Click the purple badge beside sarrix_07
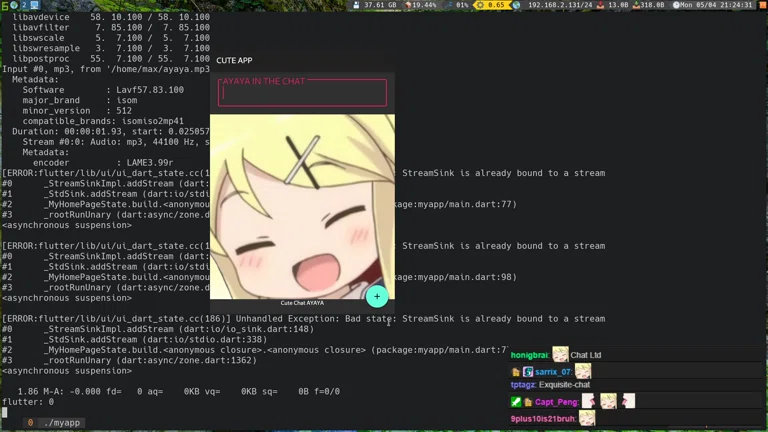The width and height of the screenshot is (768, 432). coord(528,372)
